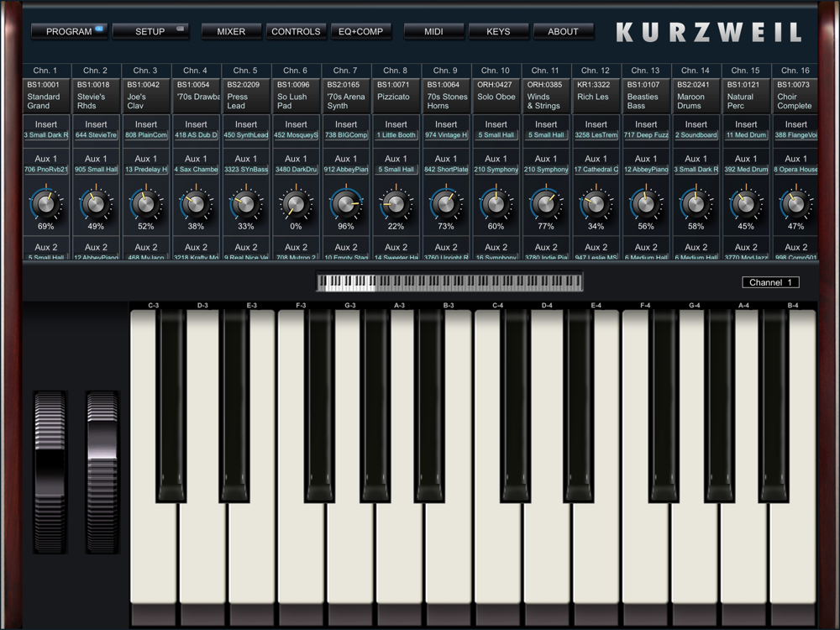Viewport: 840px width, 630px height.
Task: Click the mini keyboard range strip
Action: point(449,281)
